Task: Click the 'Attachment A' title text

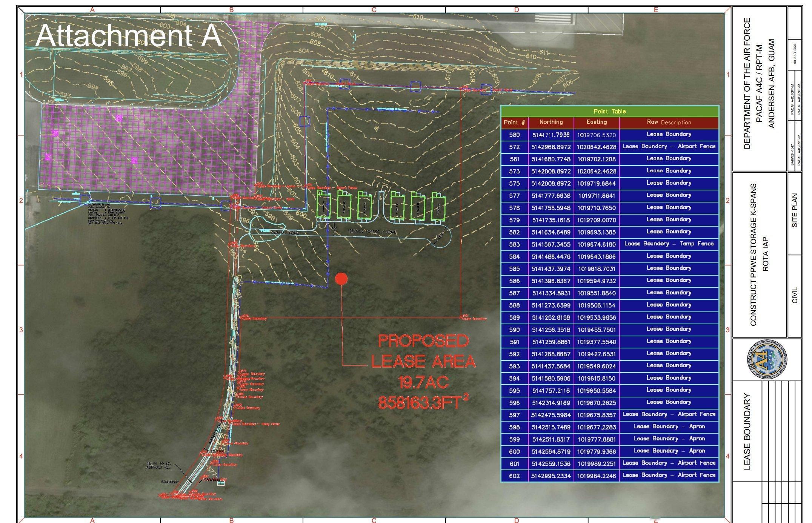Action: click(128, 35)
